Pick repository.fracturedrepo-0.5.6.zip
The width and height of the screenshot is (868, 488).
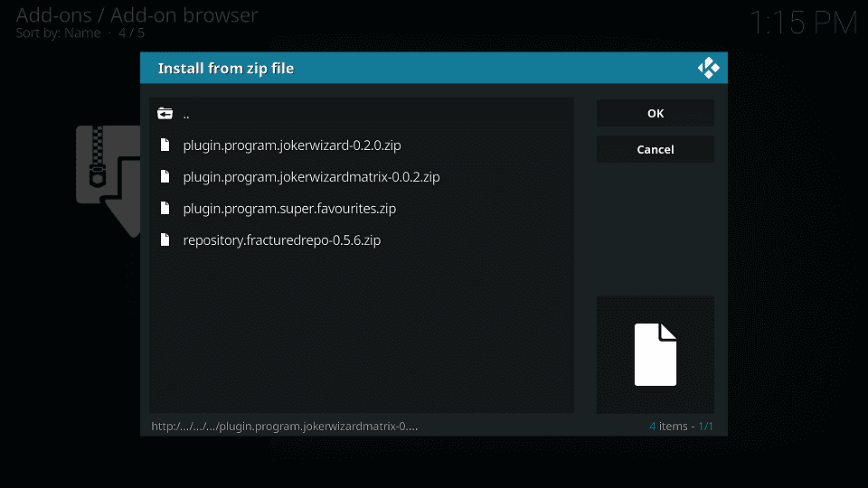pos(362,239)
